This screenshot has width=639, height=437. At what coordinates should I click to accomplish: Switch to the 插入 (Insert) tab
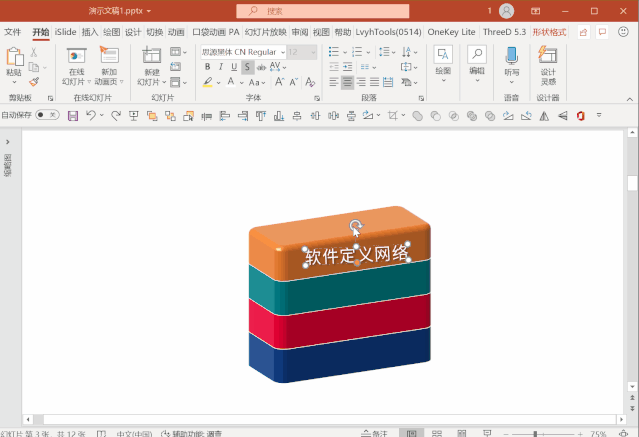pyautogui.click(x=90, y=32)
